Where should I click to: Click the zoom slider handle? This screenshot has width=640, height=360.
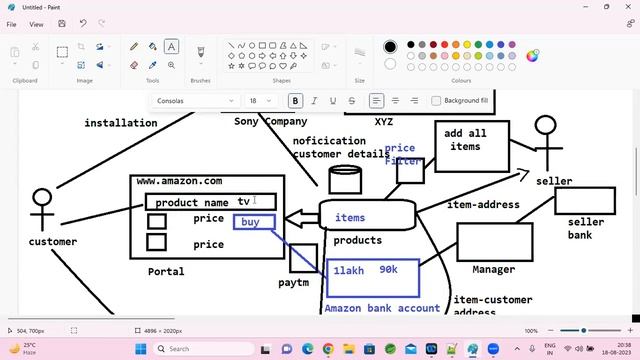click(x=584, y=330)
